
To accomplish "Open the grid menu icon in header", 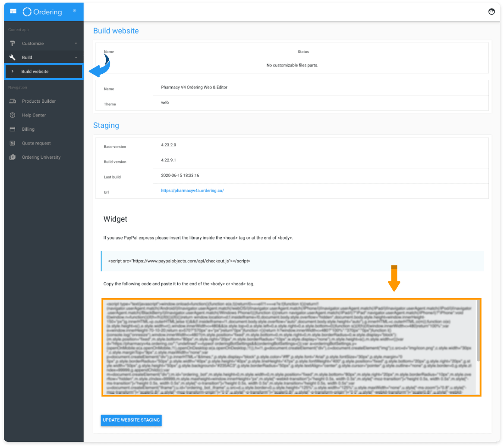I will tap(13, 12).
